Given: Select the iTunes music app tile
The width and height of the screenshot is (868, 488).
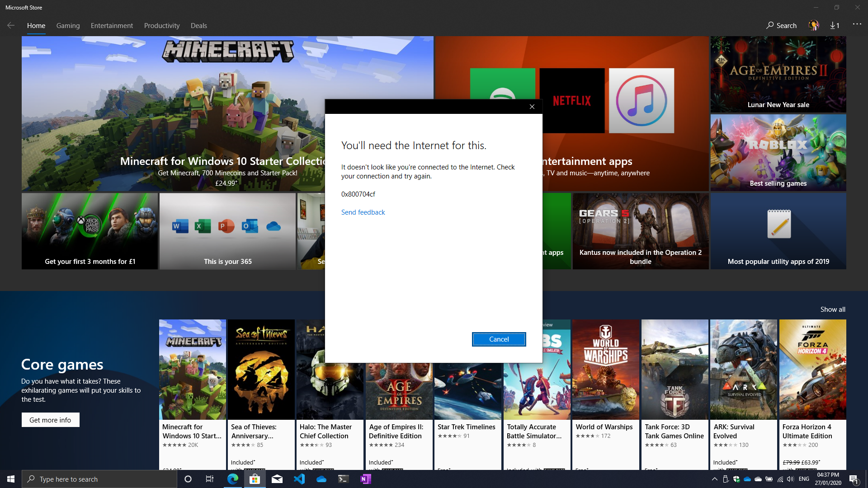Looking at the screenshot, I should pyautogui.click(x=642, y=100).
